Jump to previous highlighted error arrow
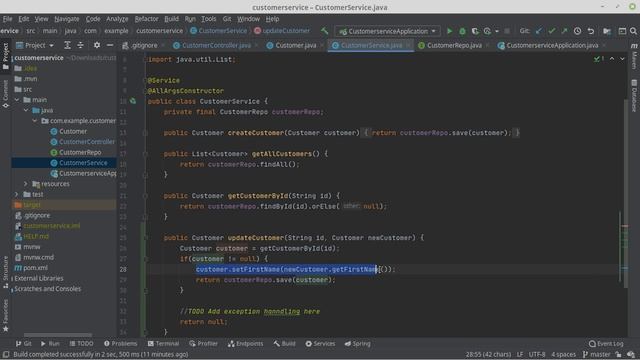Viewport: 640px width, 360px height. point(612,59)
